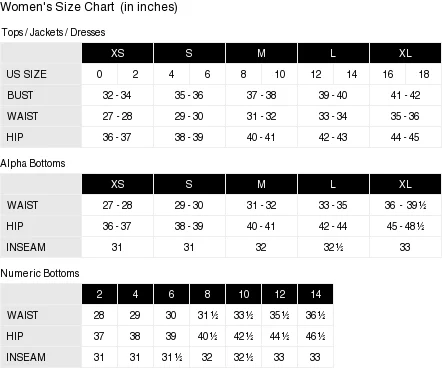The image size is (442, 368).
Task: Click the Tops / Jackets / Dresses heading
Action: pyautogui.click(x=53, y=32)
